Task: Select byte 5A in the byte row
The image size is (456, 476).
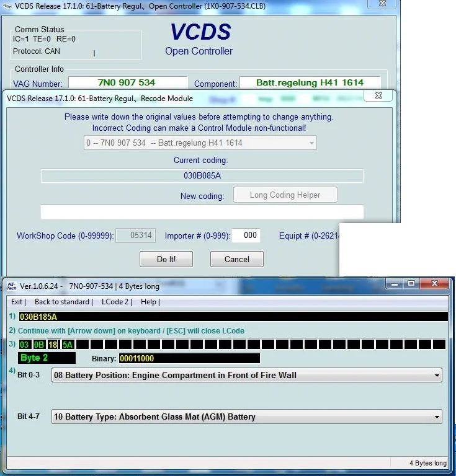Action: (x=68, y=345)
